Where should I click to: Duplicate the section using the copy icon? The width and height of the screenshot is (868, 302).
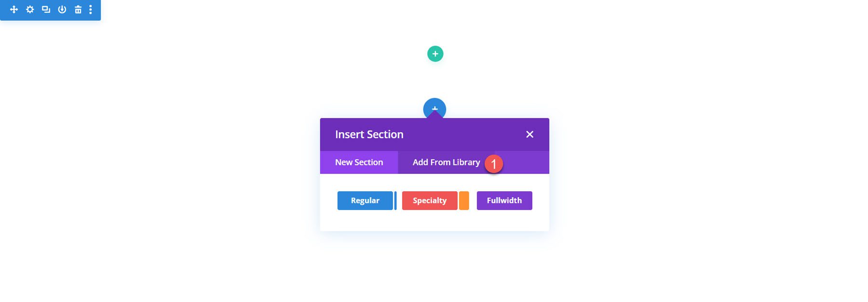[x=45, y=9]
